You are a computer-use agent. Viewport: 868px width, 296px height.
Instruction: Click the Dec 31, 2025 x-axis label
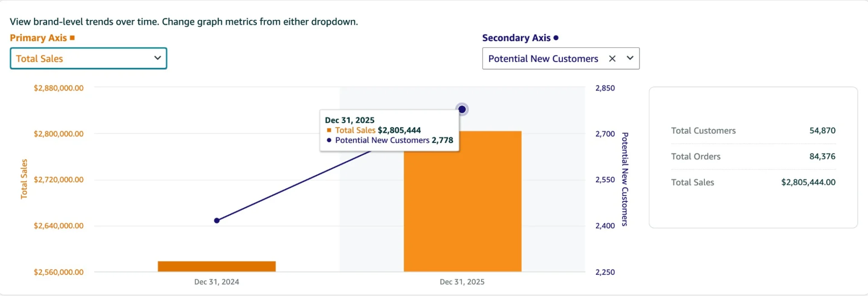(462, 282)
